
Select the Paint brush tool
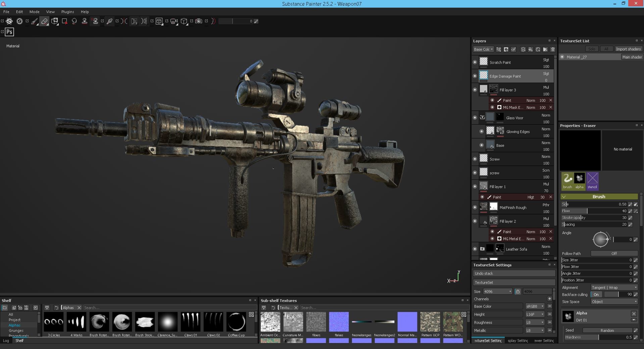pos(35,21)
